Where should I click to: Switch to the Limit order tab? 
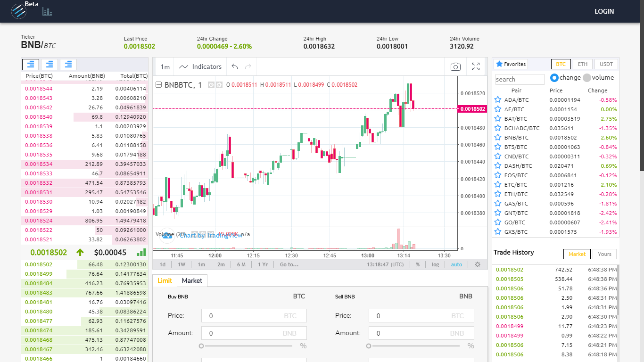(165, 280)
